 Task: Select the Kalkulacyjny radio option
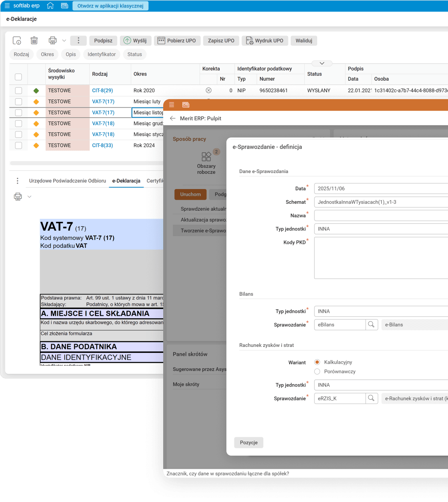tap(317, 362)
